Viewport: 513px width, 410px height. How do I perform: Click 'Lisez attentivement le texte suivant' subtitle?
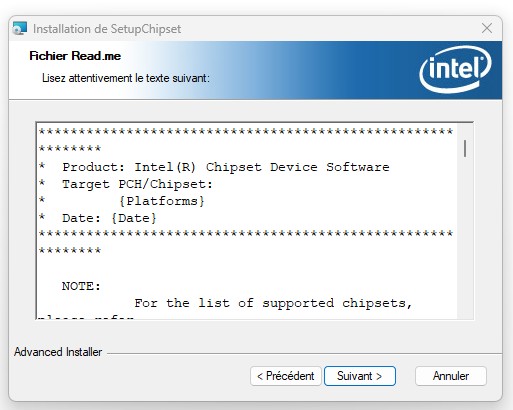pyautogui.click(x=126, y=78)
